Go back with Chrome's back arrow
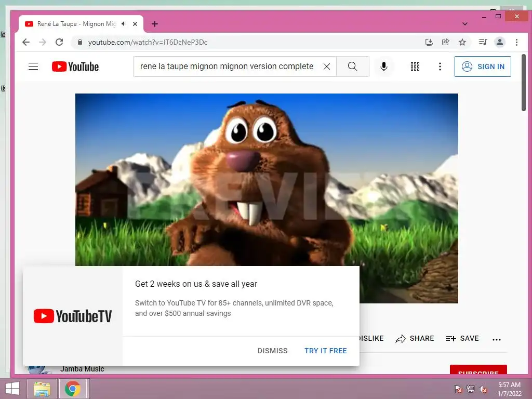The image size is (532, 399). pyautogui.click(x=26, y=42)
